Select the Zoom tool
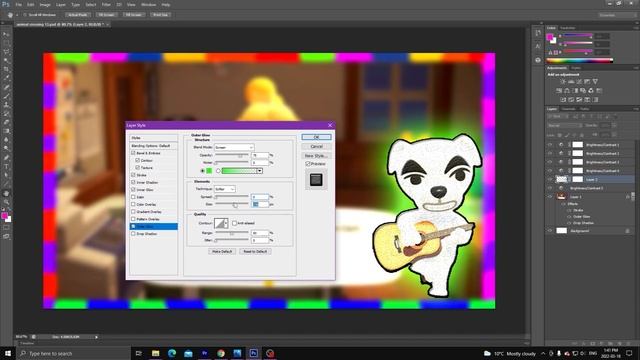640x360 pixels. (x=6, y=202)
